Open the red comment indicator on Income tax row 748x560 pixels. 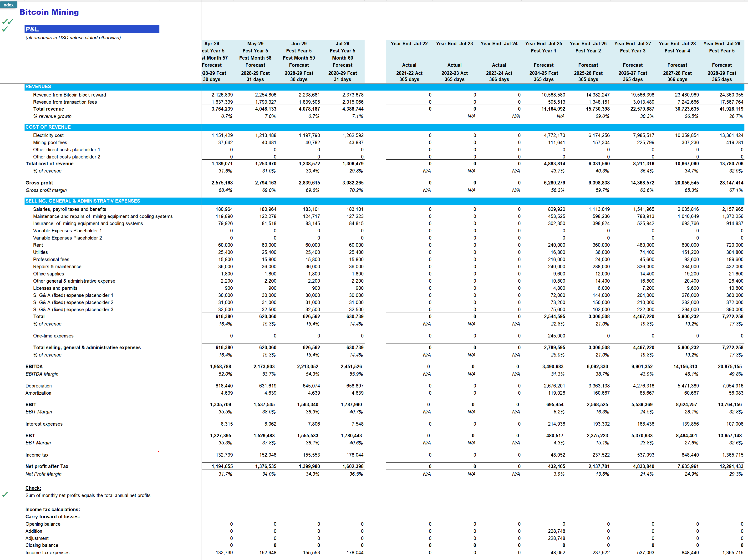[158, 451]
